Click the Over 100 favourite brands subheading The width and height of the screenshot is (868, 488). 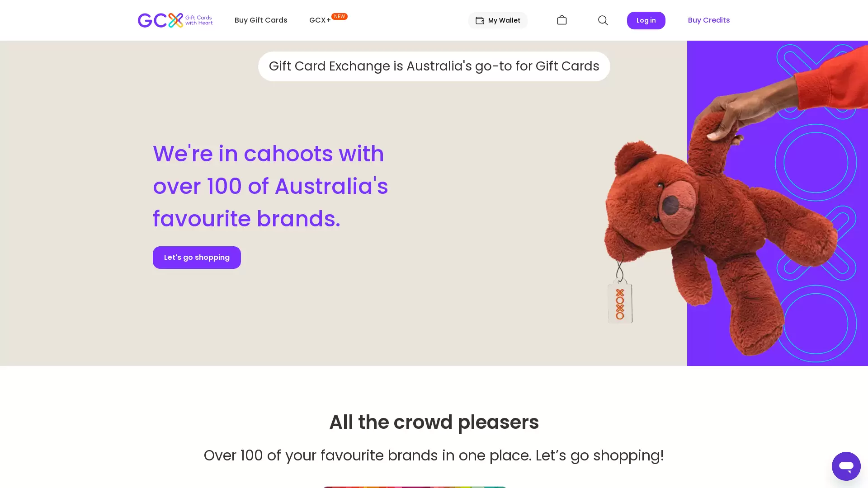click(x=434, y=455)
